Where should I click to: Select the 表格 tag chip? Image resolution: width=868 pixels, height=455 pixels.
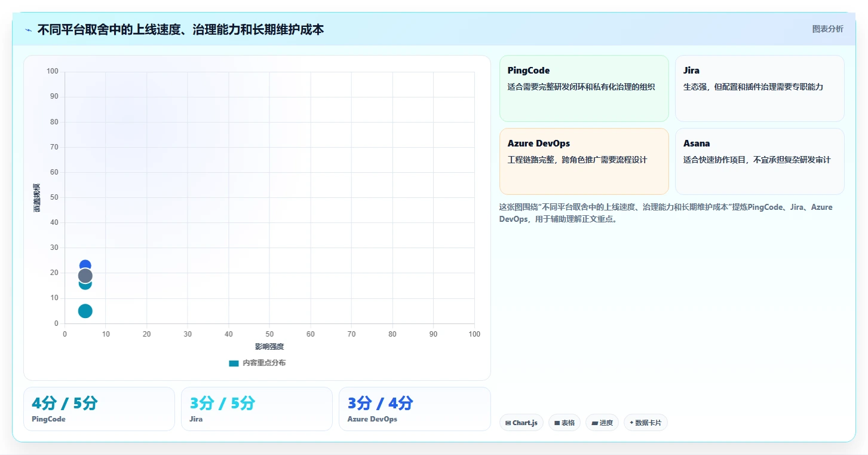565,423
